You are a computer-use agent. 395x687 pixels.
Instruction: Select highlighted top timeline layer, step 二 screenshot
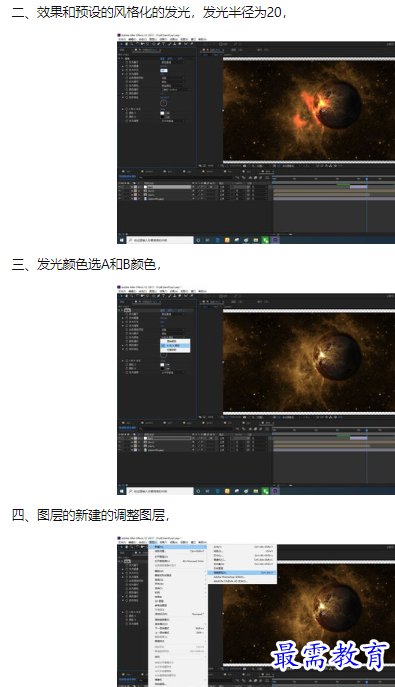169,187
